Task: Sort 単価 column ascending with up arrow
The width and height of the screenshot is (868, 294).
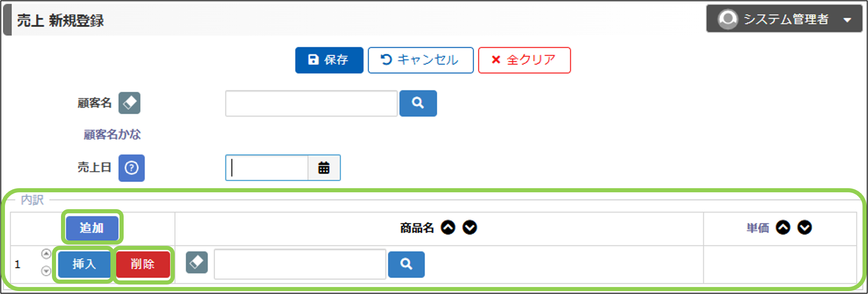Action: pos(783,227)
